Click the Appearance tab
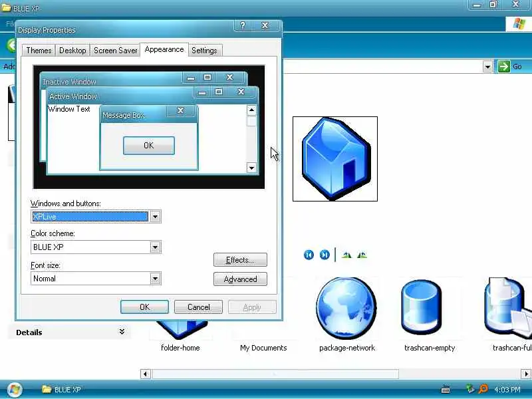Screen dimensions: 532x399 tap(164, 49)
